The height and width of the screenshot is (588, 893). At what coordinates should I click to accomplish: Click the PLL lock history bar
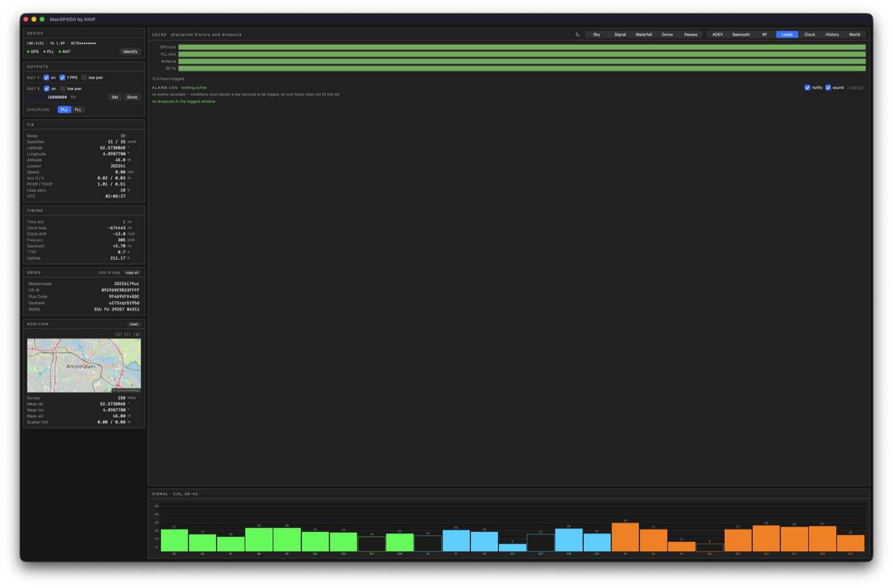(x=522, y=54)
